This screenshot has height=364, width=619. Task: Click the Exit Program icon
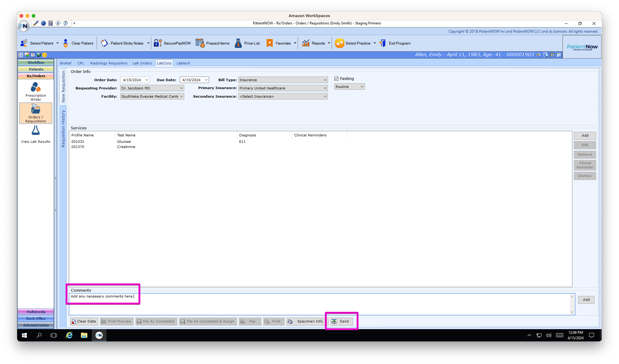coord(383,43)
